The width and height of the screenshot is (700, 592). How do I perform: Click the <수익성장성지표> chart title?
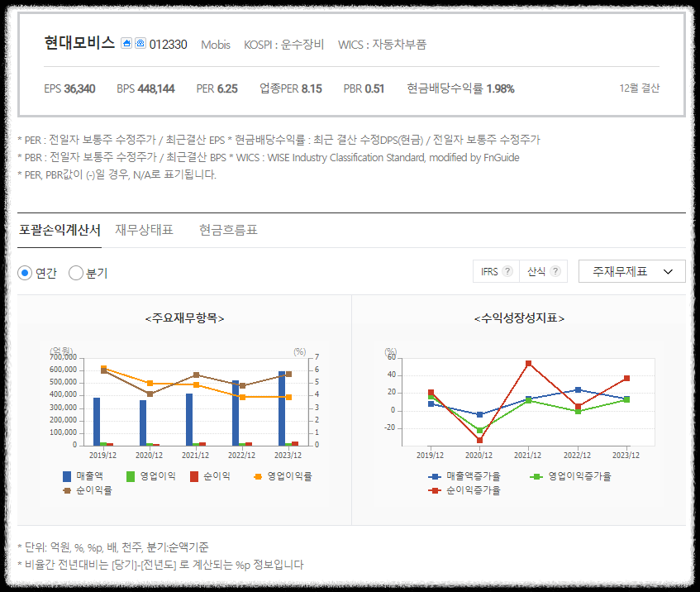[519, 318]
